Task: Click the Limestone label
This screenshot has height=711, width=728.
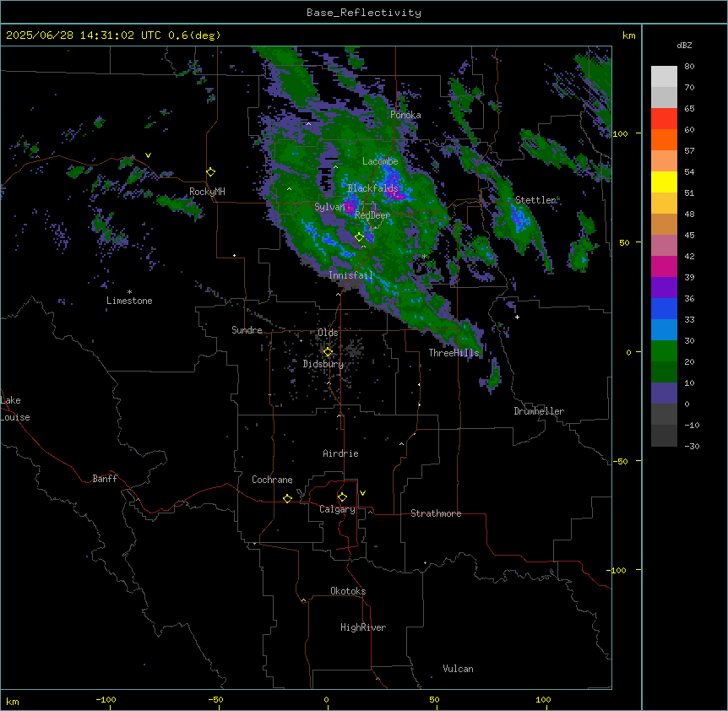Action: [x=129, y=301]
